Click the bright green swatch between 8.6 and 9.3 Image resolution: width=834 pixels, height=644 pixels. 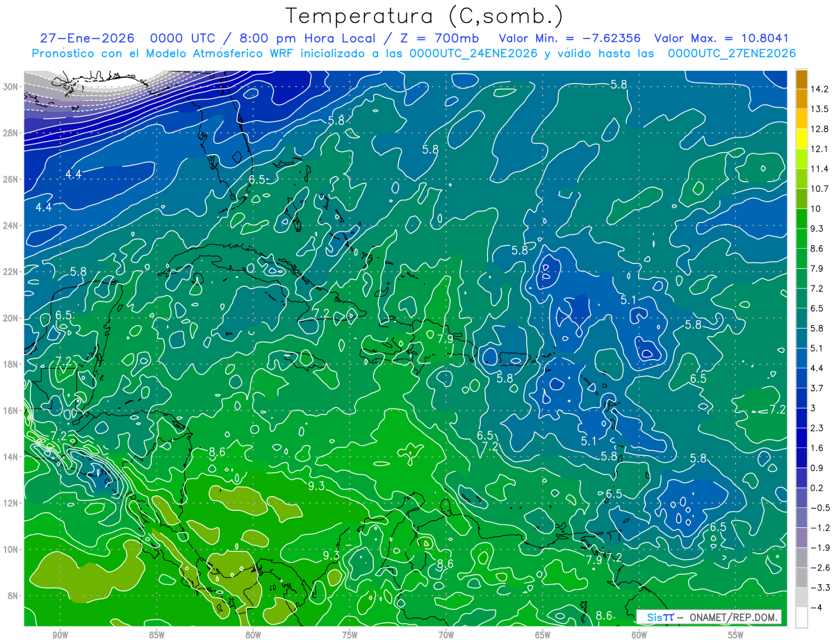click(x=801, y=238)
